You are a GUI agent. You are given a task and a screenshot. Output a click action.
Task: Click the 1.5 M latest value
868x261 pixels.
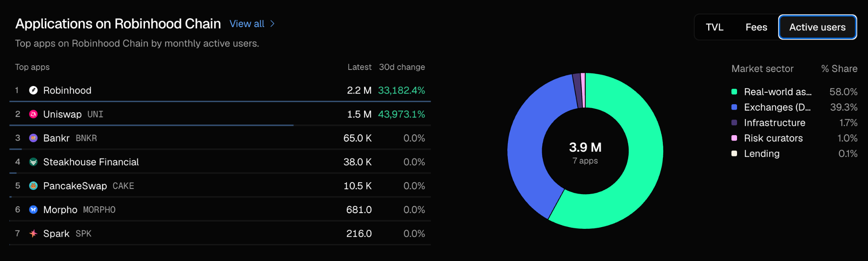(x=359, y=114)
